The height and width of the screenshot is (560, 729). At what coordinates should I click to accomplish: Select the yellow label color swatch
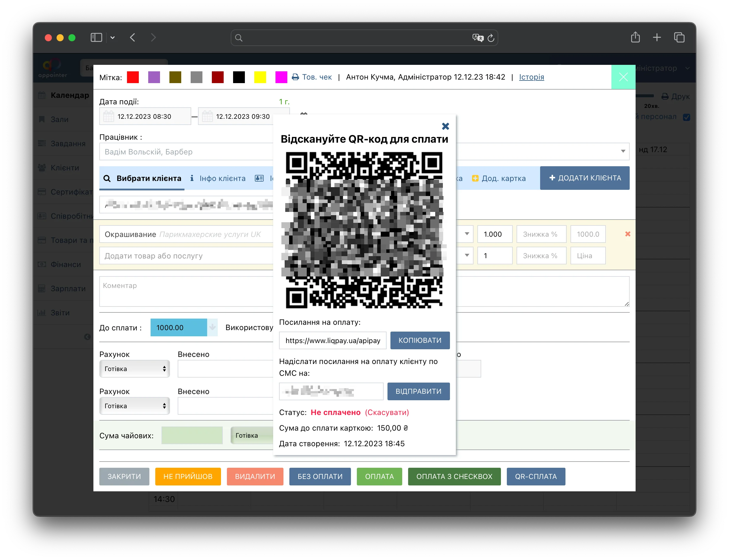click(260, 77)
